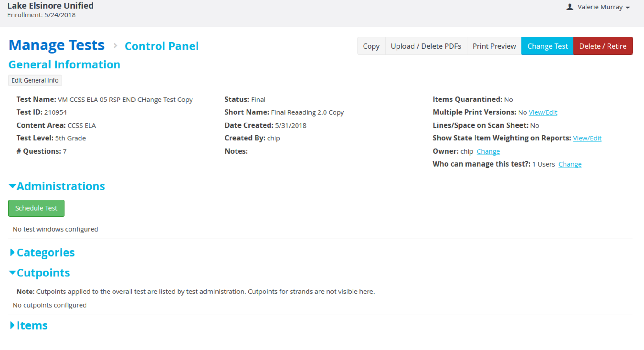Click Edit General Info button
The image size is (644, 350).
35,80
